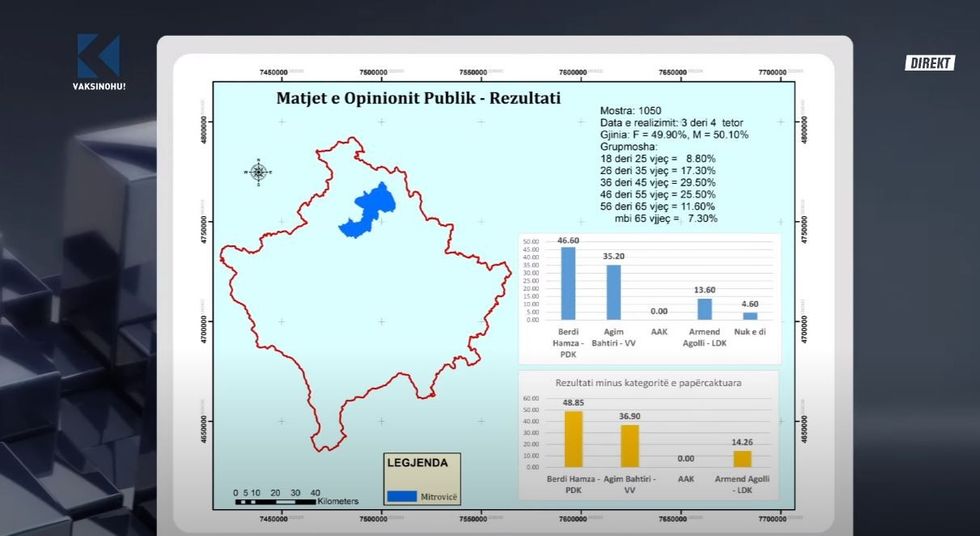Viewport: 980px width, 536px height.
Task: Click the Mostra: 1050 sample text
Action: 633,110
